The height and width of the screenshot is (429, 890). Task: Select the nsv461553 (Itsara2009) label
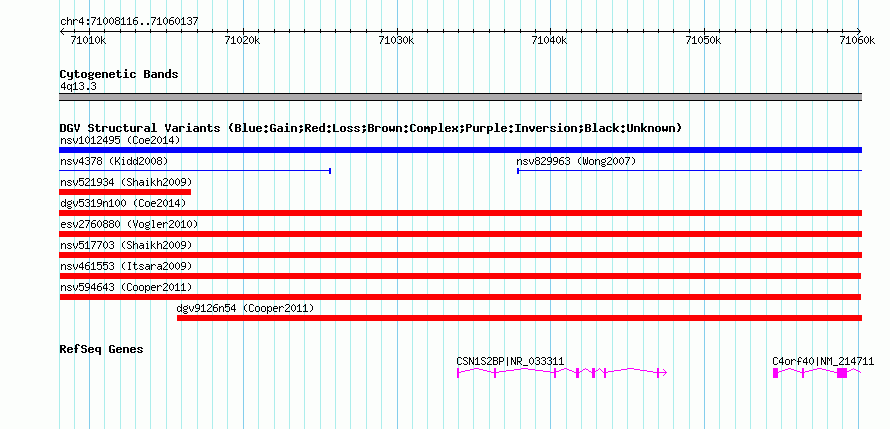126,266
